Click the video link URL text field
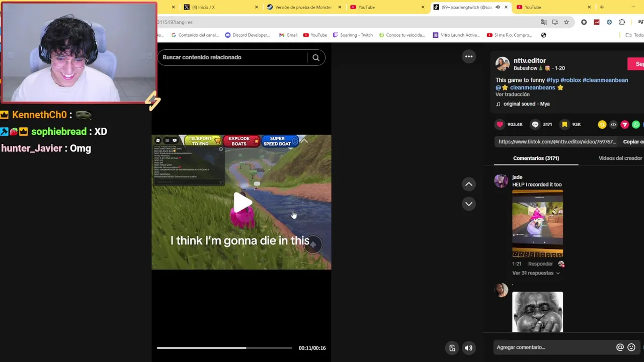The image size is (644, 362). click(557, 142)
